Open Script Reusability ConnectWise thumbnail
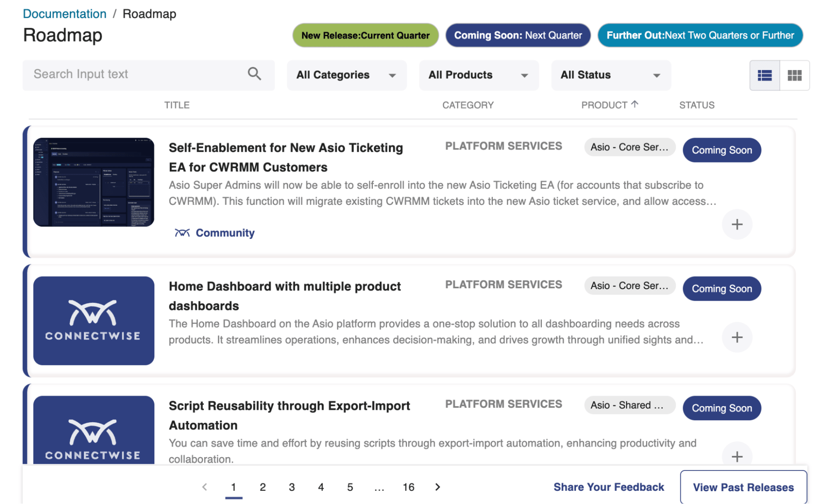This screenshot has width=830, height=504. coord(94,430)
